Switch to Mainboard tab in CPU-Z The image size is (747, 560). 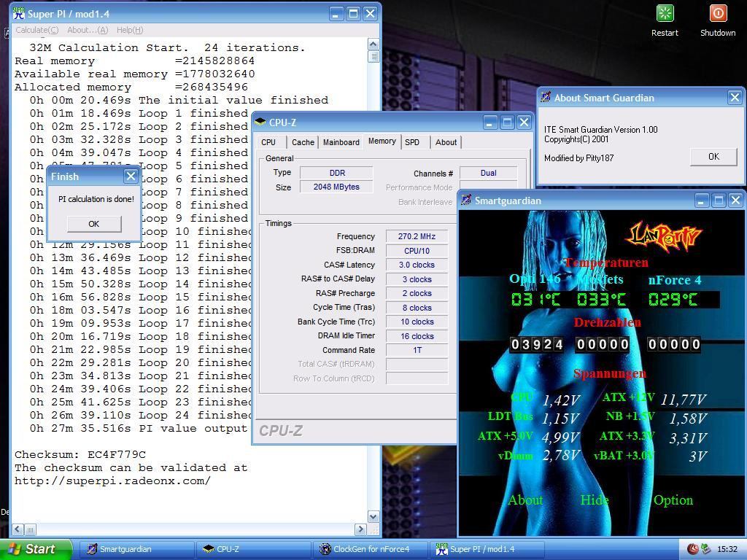(341, 142)
